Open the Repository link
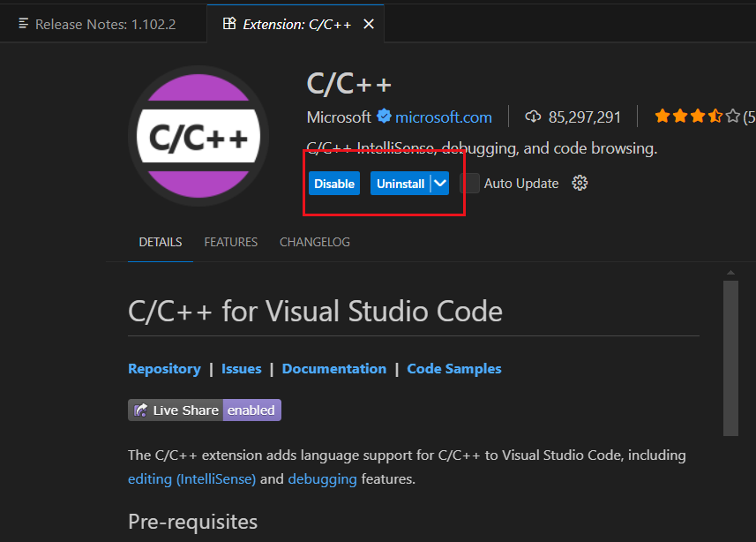The width and height of the screenshot is (756, 542). click(x=164, y=369)
